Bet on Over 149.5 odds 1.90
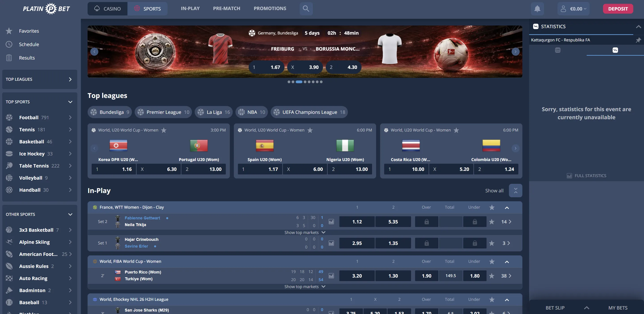The image size is (644, 314). tap(426, 276)
